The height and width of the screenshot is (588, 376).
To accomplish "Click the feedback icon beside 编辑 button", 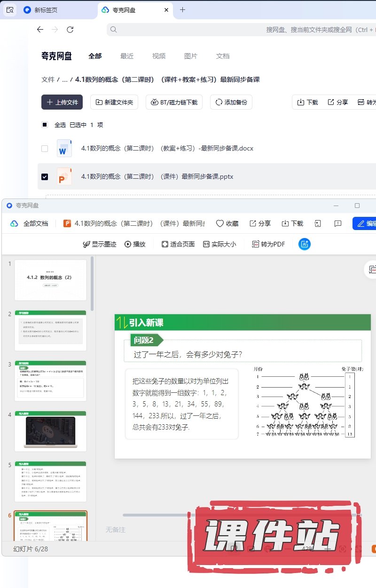I will click(338, 223).
